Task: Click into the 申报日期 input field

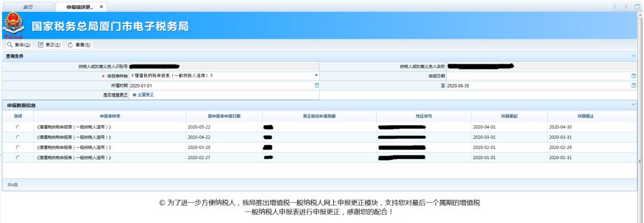Action: click(x=538, y=76)
